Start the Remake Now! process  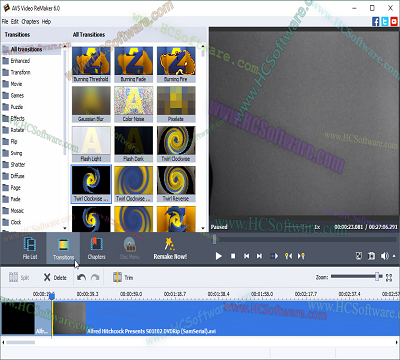[170, 248]
